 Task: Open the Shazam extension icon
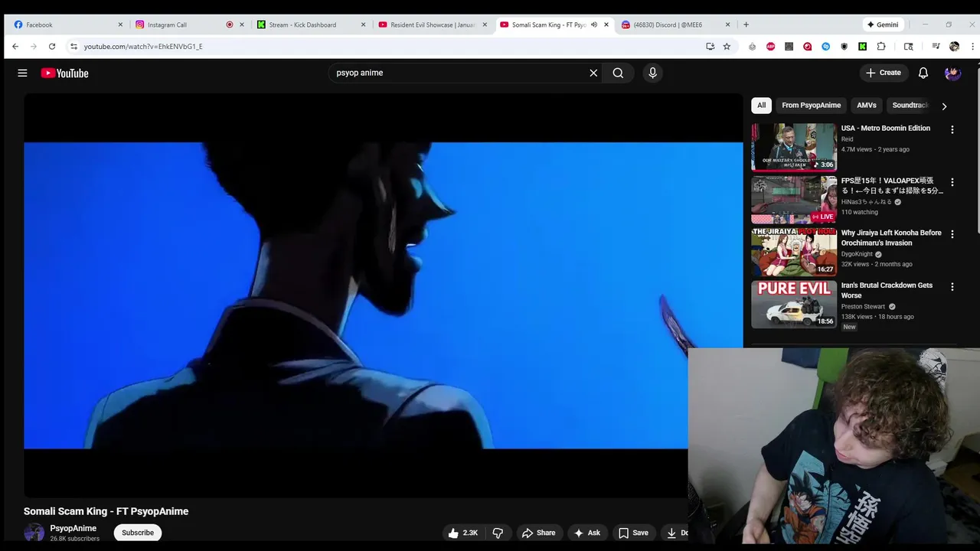point(825,46)
